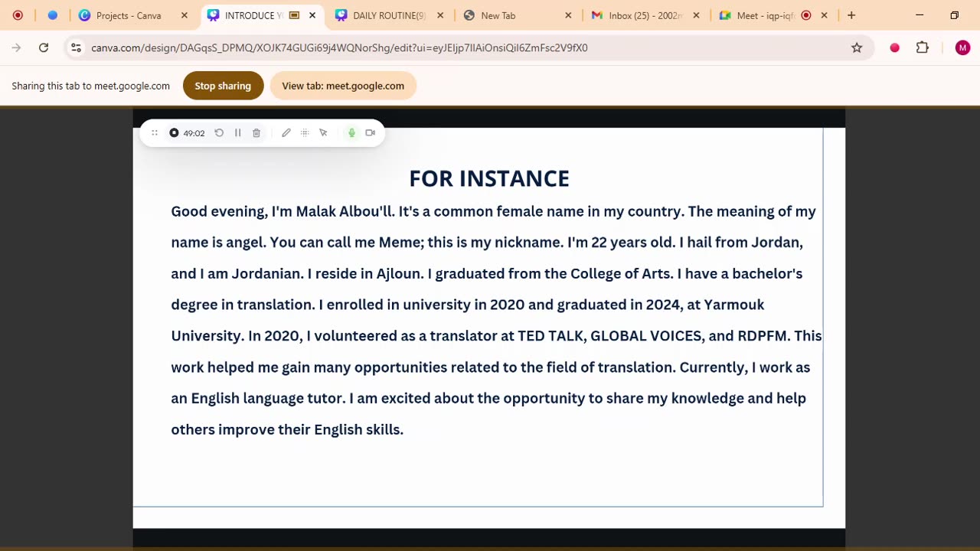Screen dimensions: 980x551
Task: Click the red recording dot on the Meet tab
Action: [x=806, y=15]
